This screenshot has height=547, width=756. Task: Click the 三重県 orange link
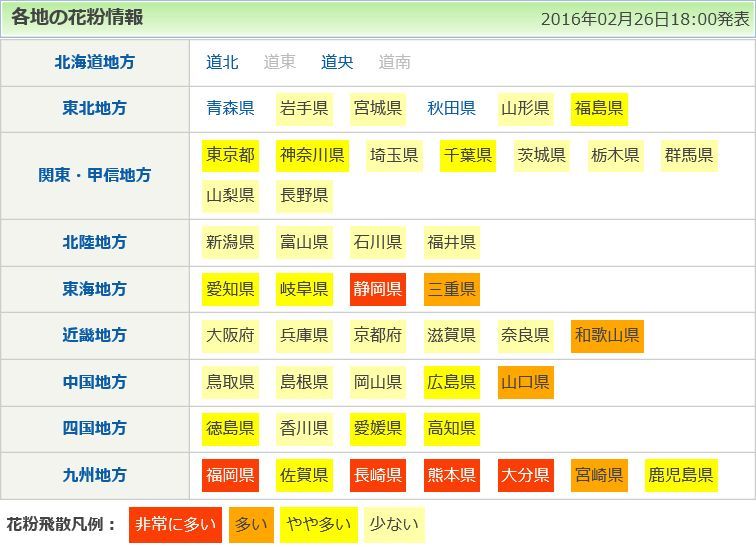pyautogui.click(x=451, y=289)
